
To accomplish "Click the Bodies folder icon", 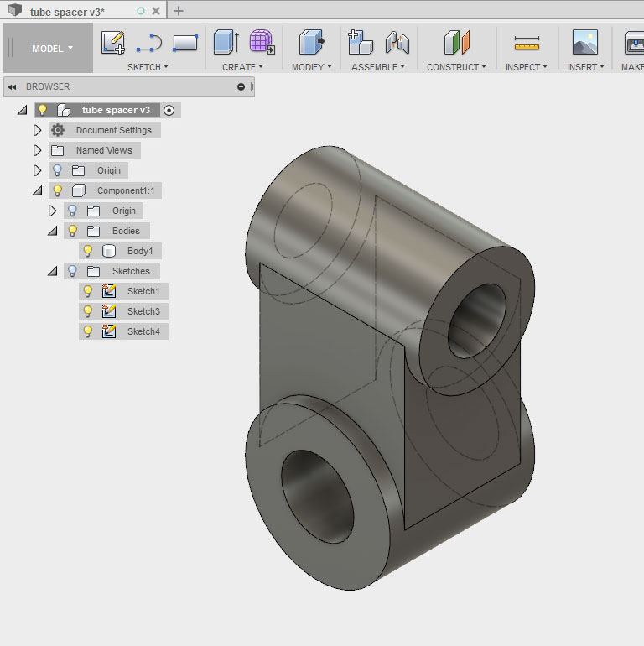I will (x=93, y=231).
